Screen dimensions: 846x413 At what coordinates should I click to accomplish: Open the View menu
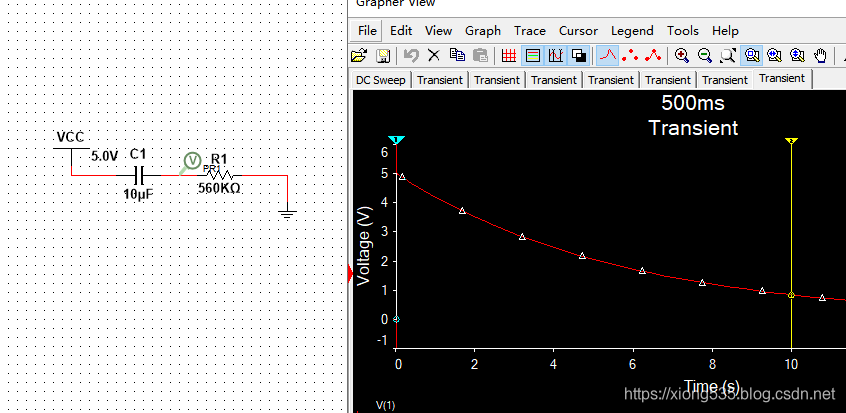click(438, 31)
